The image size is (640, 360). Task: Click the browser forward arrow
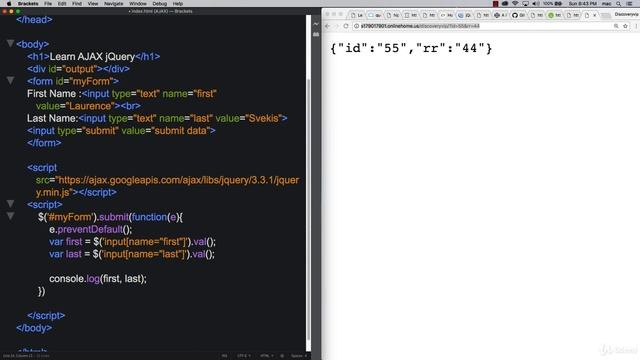point(336,26)
